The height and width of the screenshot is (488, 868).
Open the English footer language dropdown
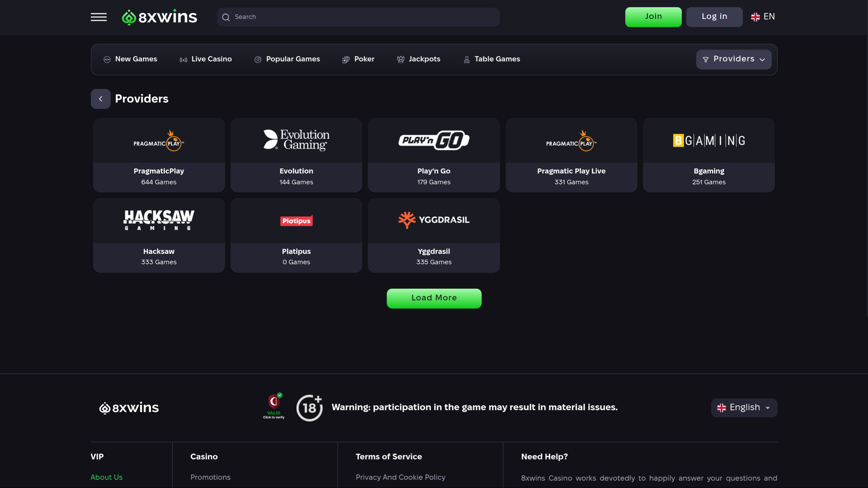(x=744, y=408)
